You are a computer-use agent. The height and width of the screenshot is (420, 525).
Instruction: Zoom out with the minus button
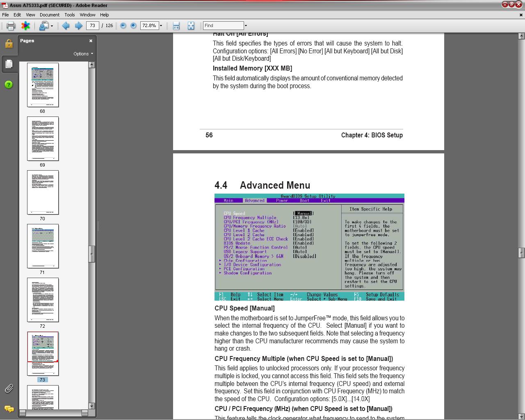123,25
